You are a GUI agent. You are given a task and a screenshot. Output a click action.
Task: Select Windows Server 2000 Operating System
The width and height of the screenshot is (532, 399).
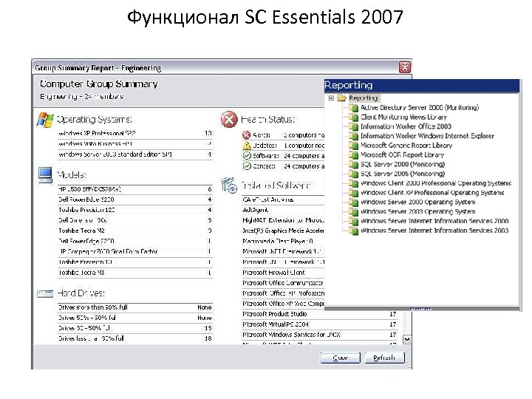pos(417,202)
